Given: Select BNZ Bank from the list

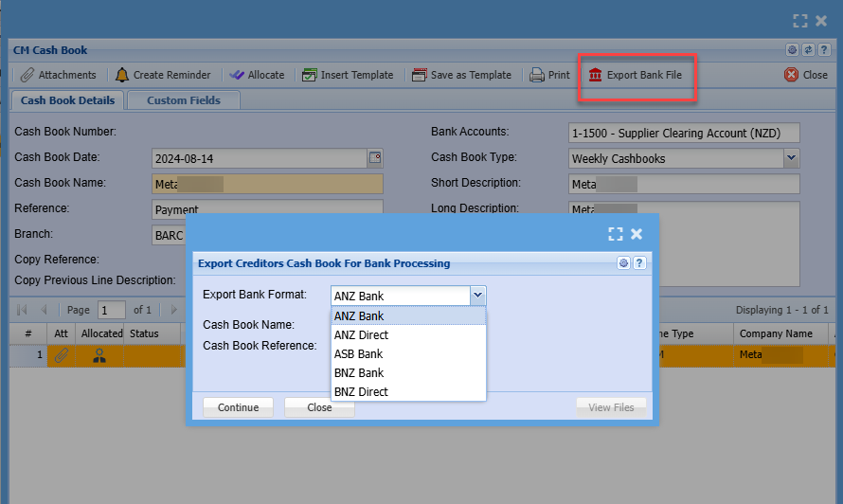Looking at the screenshot, I should tap(408, 372).
